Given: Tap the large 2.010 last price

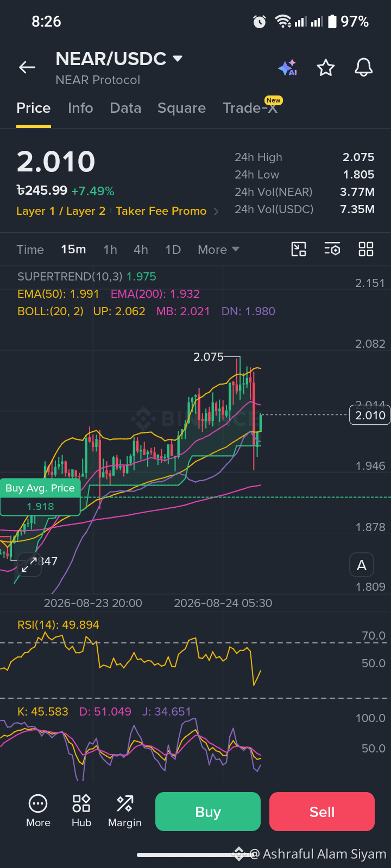Looking at the screenshot, I should [56, 162].
